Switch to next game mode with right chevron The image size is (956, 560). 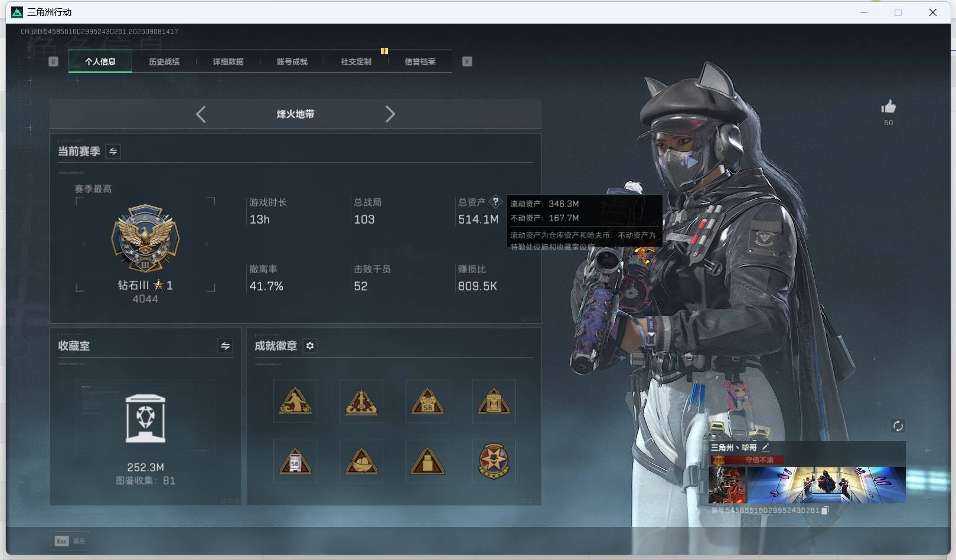point(390,114)
